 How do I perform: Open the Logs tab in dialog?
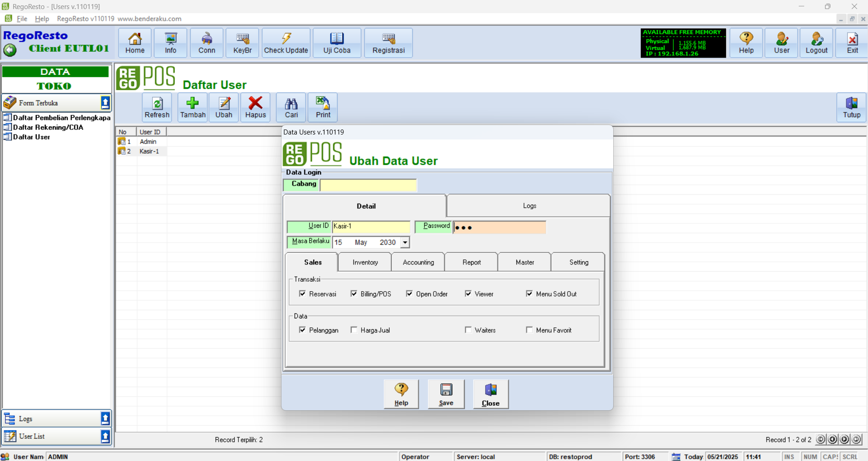(529, 206)
